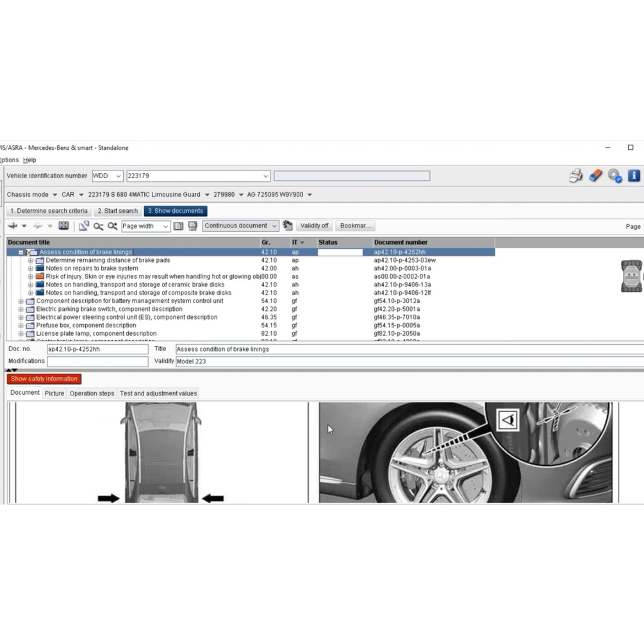Click the 3. Show documents button
The height and width of the screenshot is (644, 644).
(x=176, y=211)
